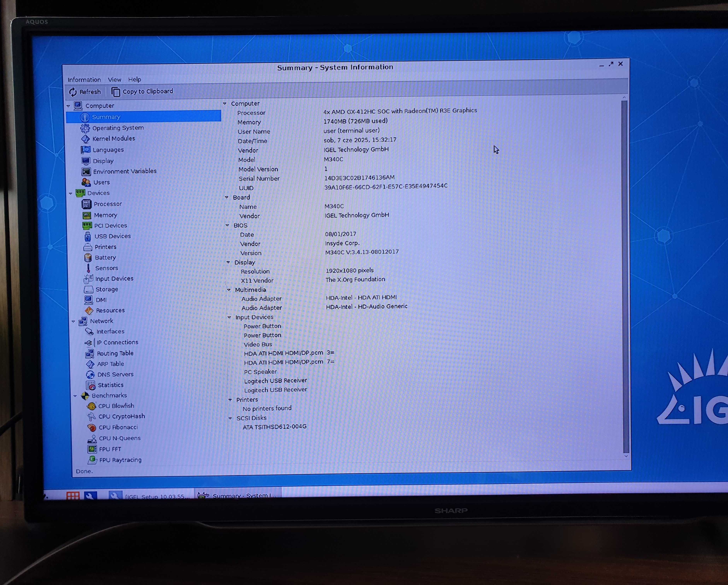The height and width of the screenshot is (585, 728).
Task: Select the Summary tree item
Action: (144, 117)
